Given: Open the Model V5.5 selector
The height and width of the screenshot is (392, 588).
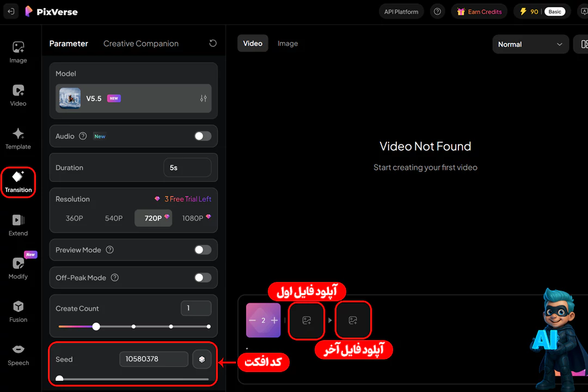Looking at the screenshot, I should pos(133,99).
